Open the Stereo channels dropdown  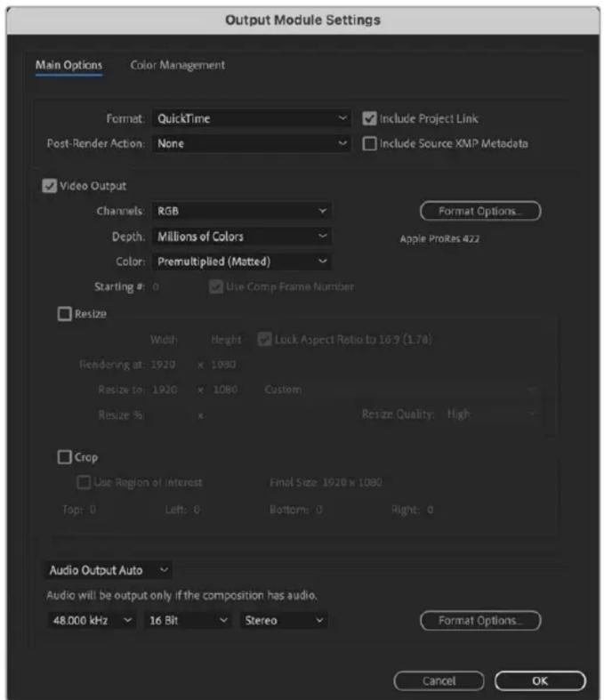pyautogui.click(x=284, y=620)
